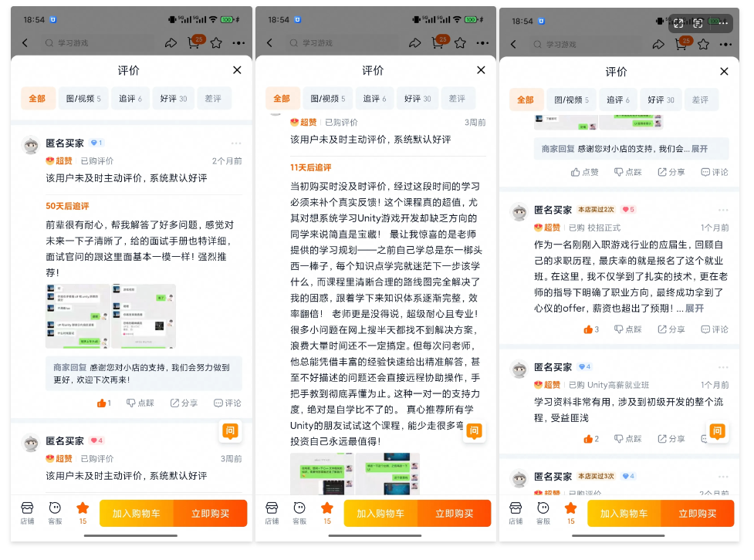Viewport: 754px width, 560px height.
Task: Tap the 分享 share icon under the 50天后追评 review
Action: [184, 403]
